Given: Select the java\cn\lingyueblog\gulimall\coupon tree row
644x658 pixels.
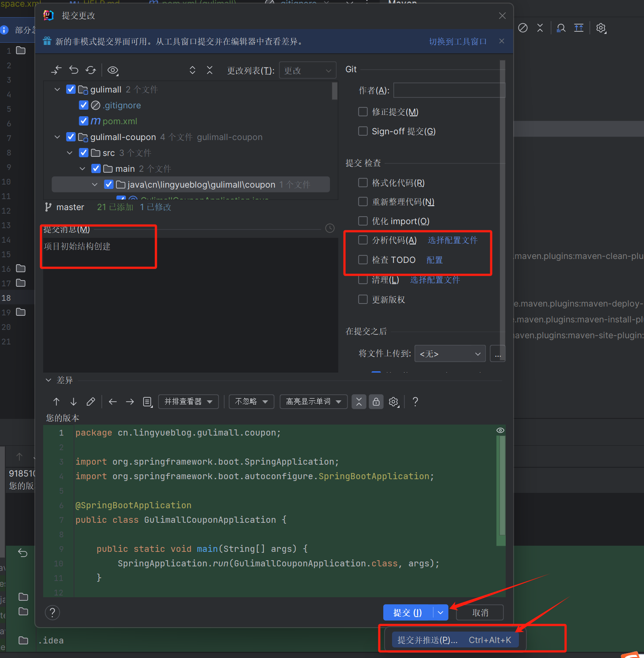Looking at the screenshot, I should point(191,185).
